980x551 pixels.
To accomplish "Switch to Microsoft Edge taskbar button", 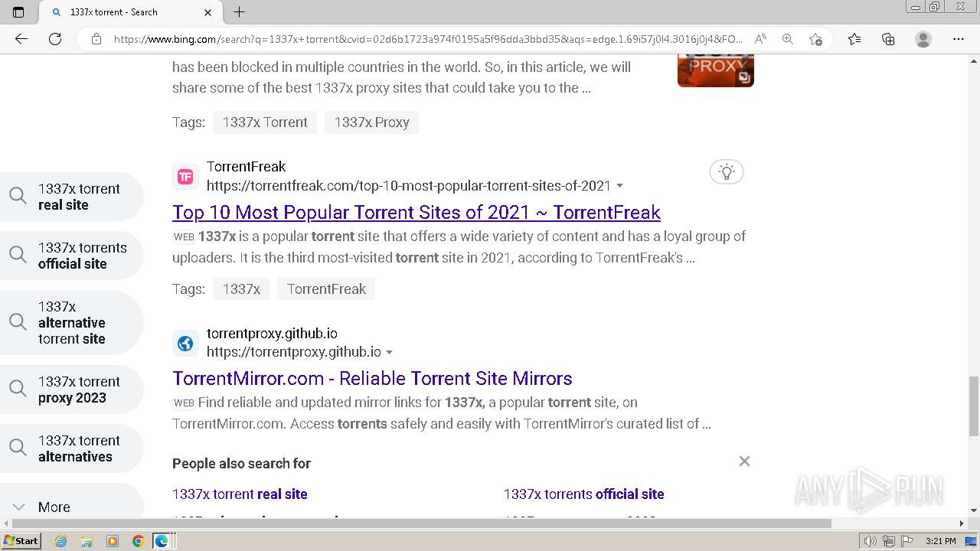I will [162, 541].
